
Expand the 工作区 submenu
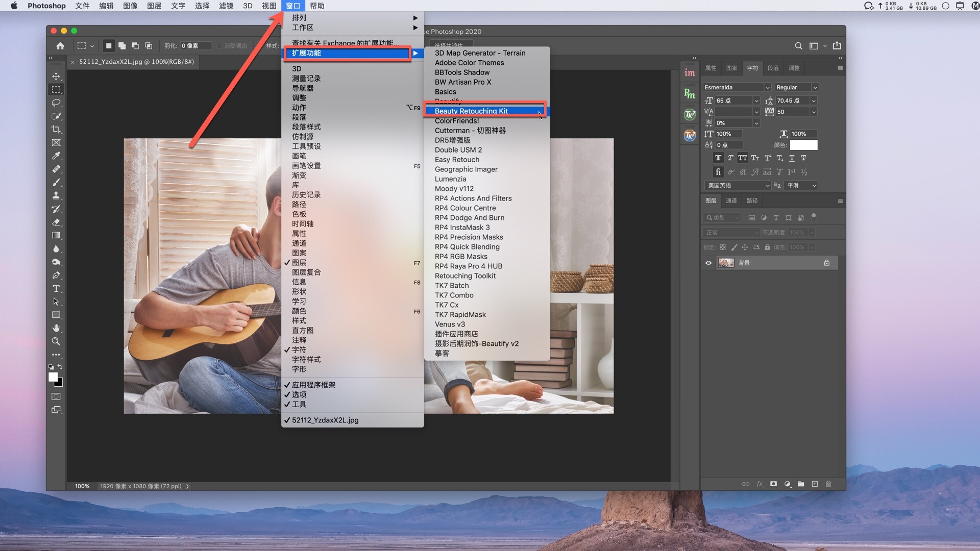352,28
